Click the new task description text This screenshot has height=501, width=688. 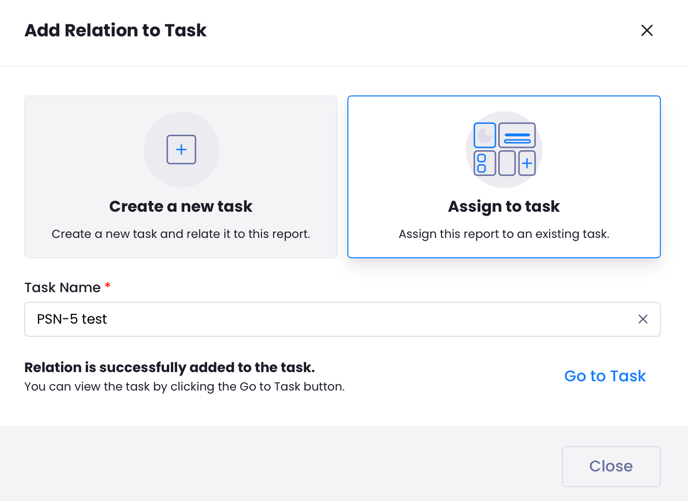coord(181,234)
